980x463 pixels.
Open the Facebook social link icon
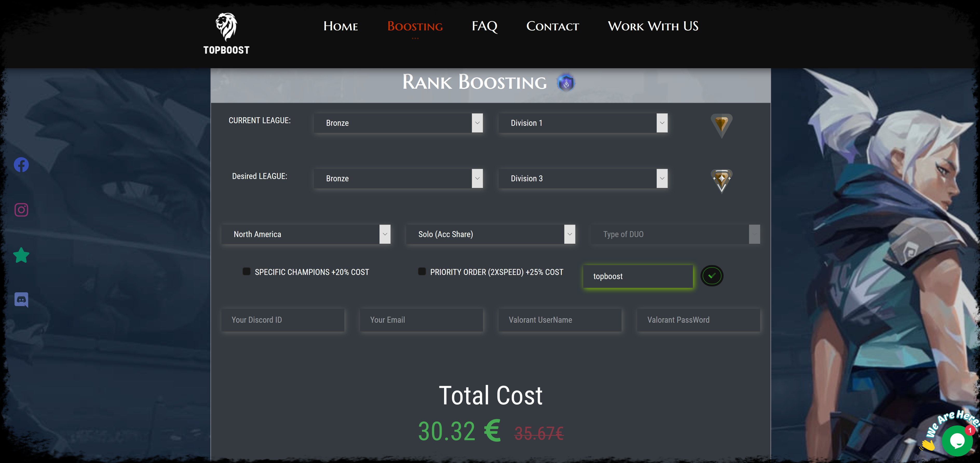coord(21,165)
